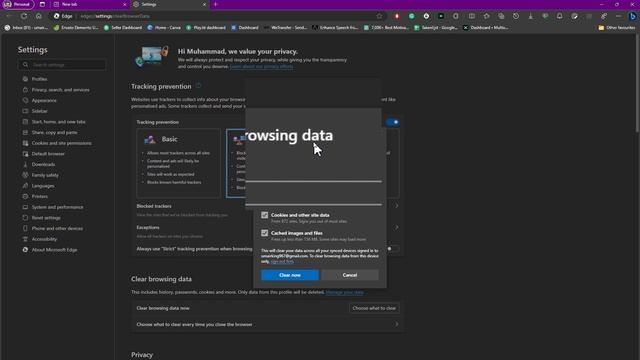
Task: Open the Bing Copilot sidebar icon
Action: pos(633,16)
